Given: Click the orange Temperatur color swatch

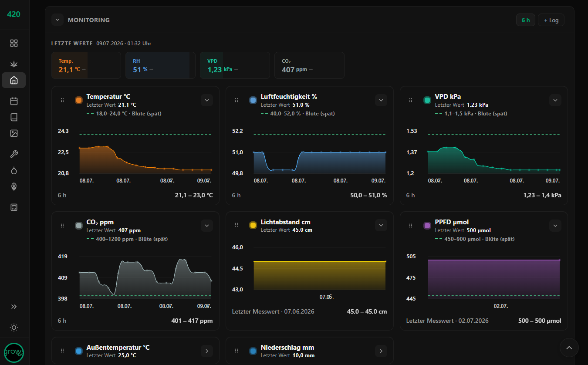Looking at the screenshot, I should tap(79, 100).
